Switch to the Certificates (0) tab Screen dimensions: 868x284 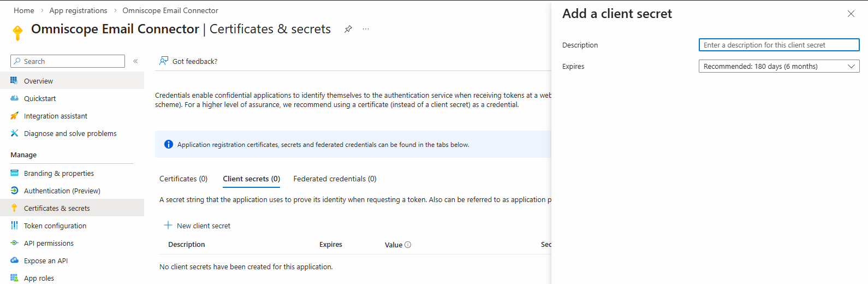pos(183,179)
